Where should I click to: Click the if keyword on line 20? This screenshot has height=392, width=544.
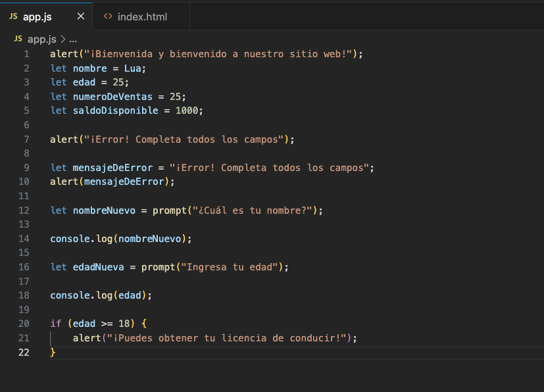click(55, 324)
